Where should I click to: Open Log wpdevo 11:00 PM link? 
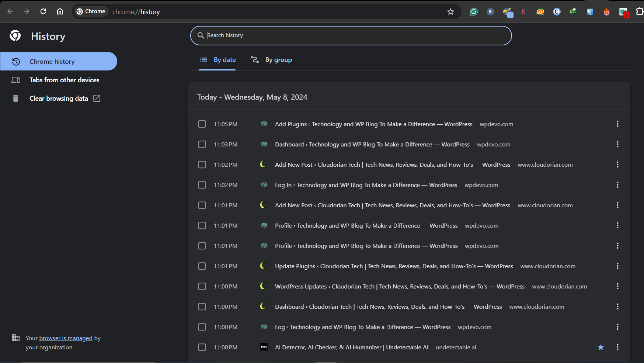pyautogui.click(x=363, y=327)
